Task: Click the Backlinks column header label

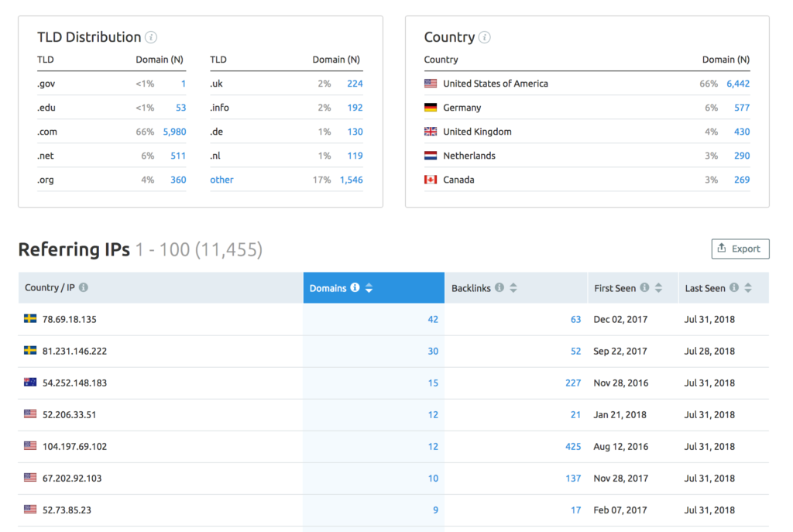Action: [x=471, y=288]
